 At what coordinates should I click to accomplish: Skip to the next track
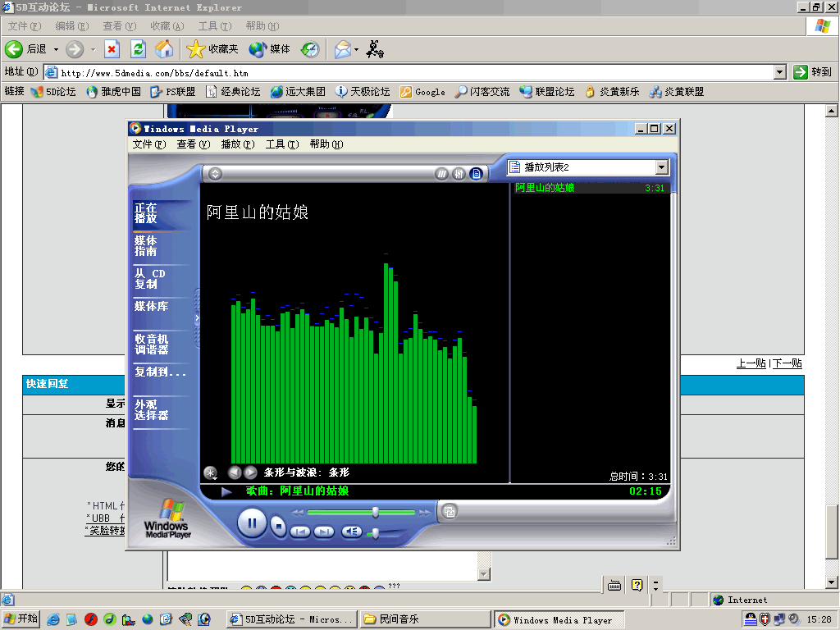coord(324,532)
